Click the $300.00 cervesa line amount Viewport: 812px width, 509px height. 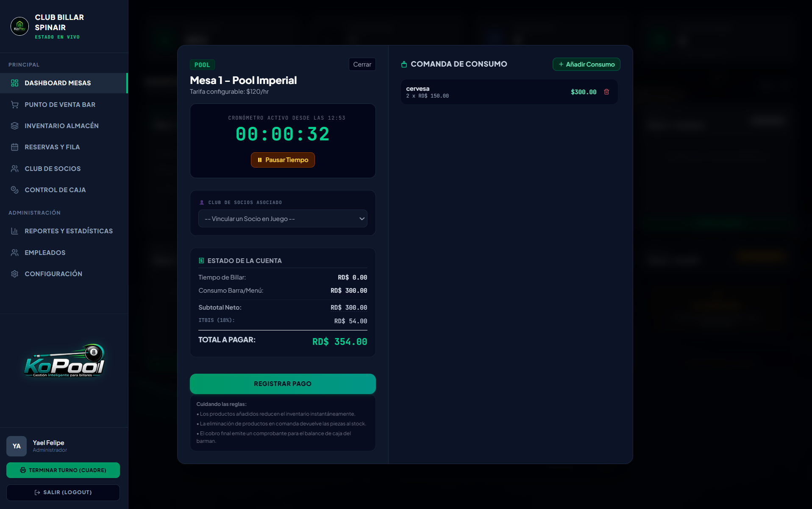[x=584, y=92]
